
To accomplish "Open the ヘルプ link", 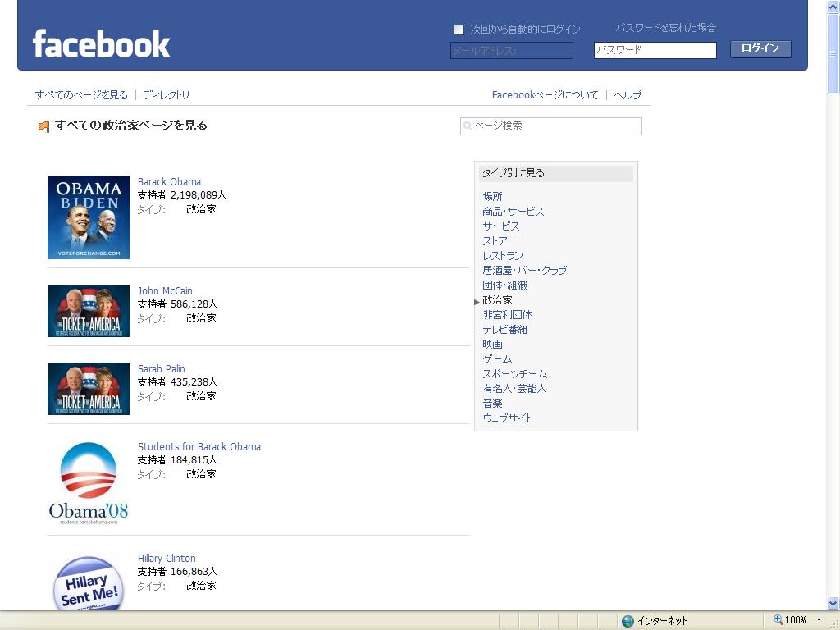I will (628, 95).
